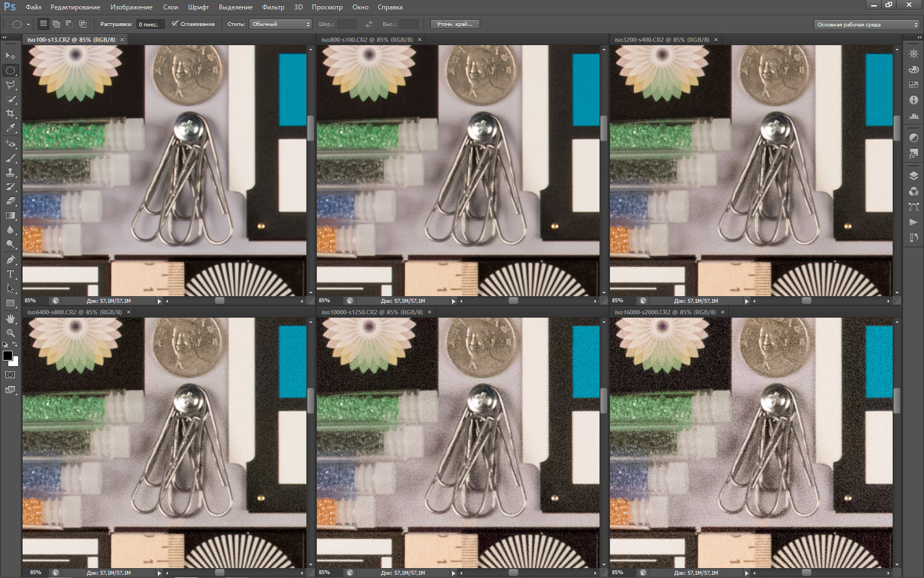Select the Hand tool
Screen dimensions: 924x578
10,319
